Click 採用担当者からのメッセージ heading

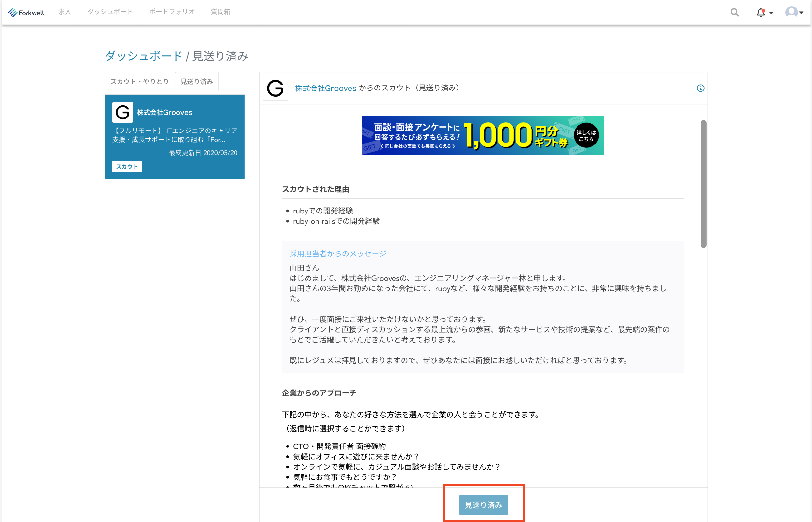coord(338,254)
